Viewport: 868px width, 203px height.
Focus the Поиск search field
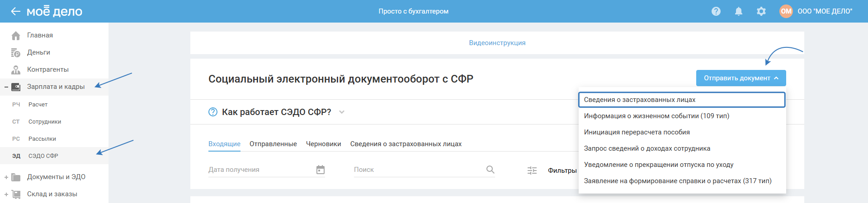tap(425, 170)
